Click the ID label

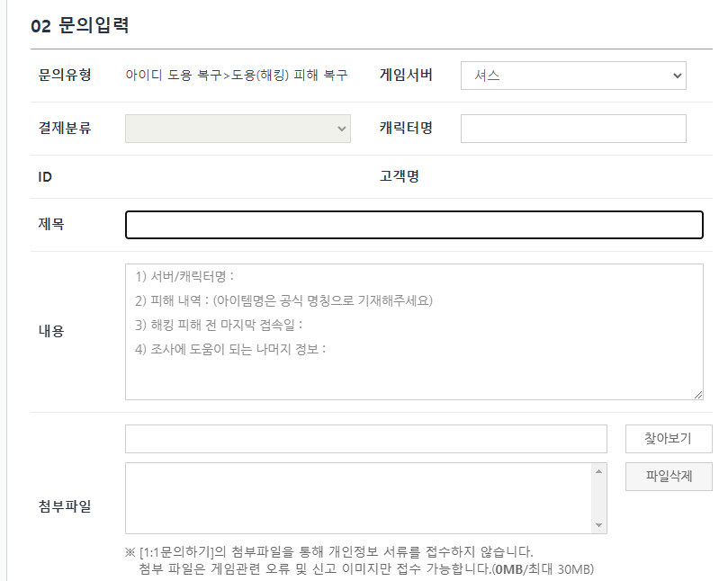(x=45, y=177)
